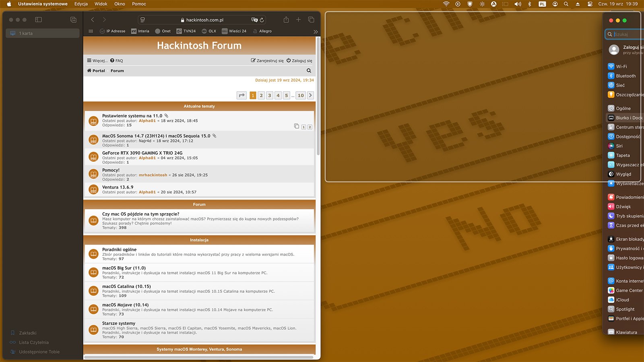Click the date and time in menu bar
Viewport: 644px width, 362px height.
[x=618, y=4]
